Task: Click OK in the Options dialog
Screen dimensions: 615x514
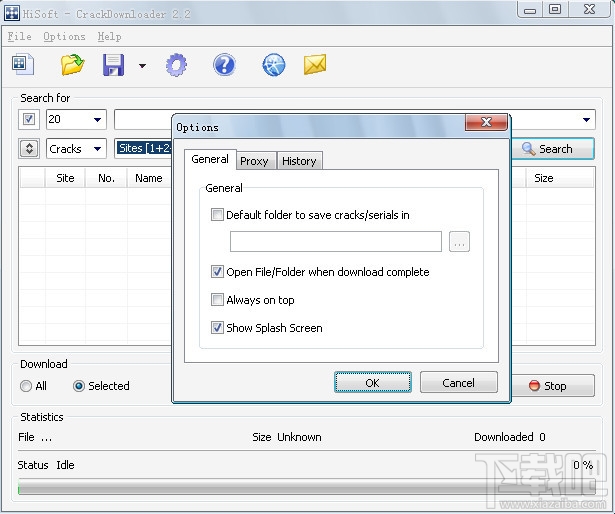Action: click(x=373, y=382)
